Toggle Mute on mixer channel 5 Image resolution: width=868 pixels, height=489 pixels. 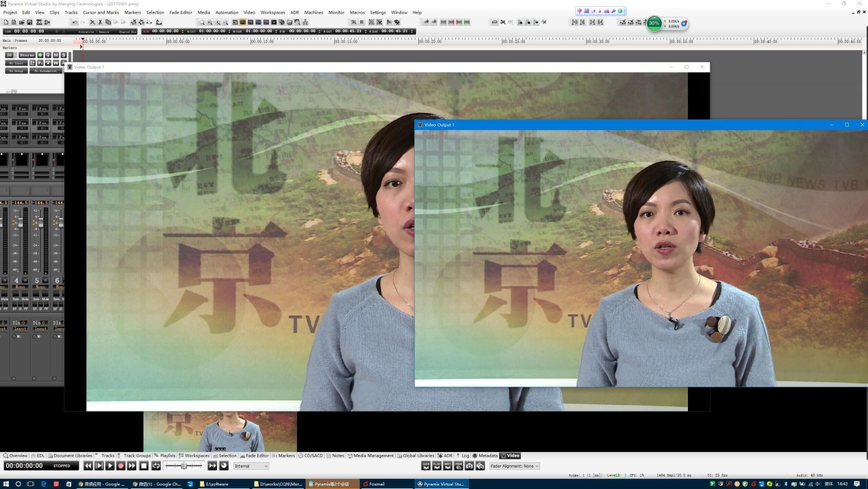pyautogui.click(x=44, y=295)
